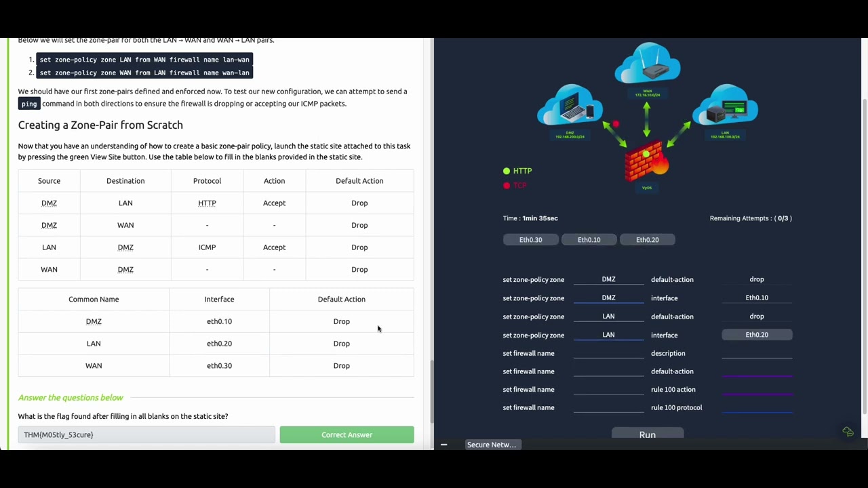Image resolution: width=868 pixels, height=488 pixels.
Task: Click 'Accept' in the ICMP row
Action: tap(274, 247)
